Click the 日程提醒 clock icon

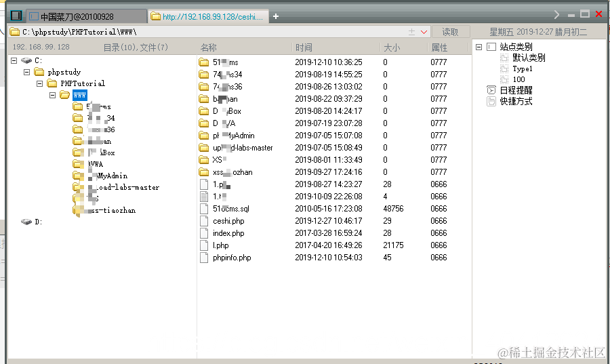pos(491,90)
